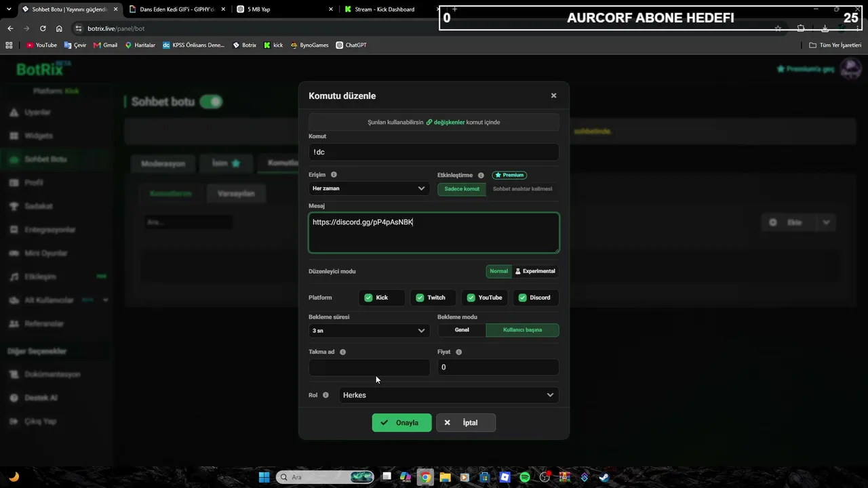
Task: Open Mini Oyunlar in the sidebar
Action: tap(46, 253)
